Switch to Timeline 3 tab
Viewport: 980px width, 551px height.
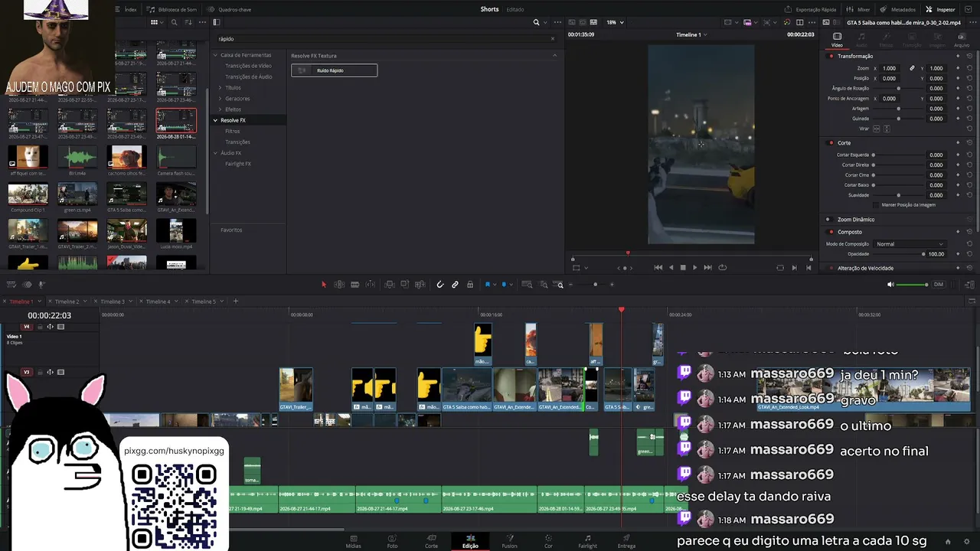tap(112, 302)
